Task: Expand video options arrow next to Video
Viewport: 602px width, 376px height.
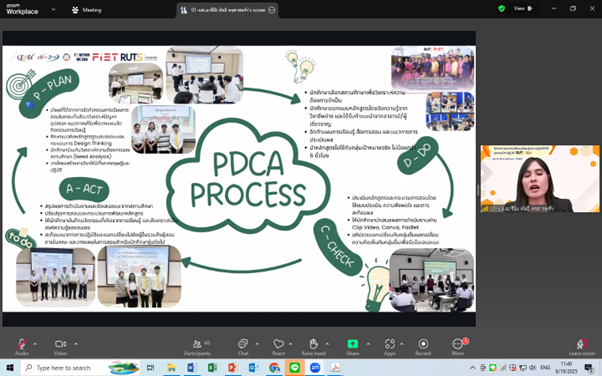Action: pos(76,344)
